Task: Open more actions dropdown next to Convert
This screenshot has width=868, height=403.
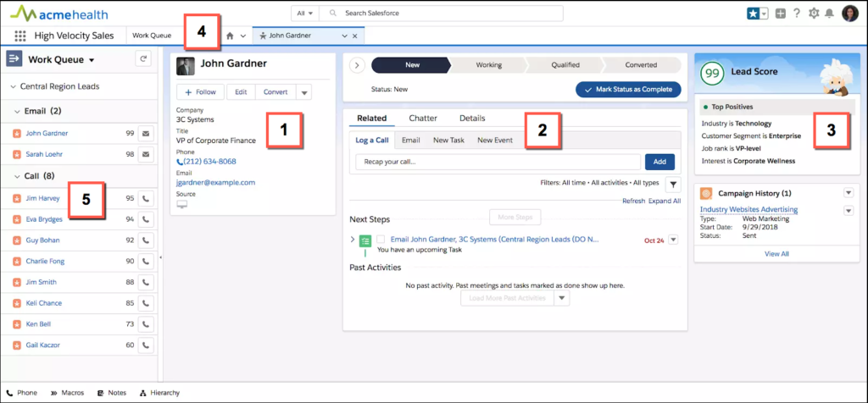Action: [x=304, y=92]
